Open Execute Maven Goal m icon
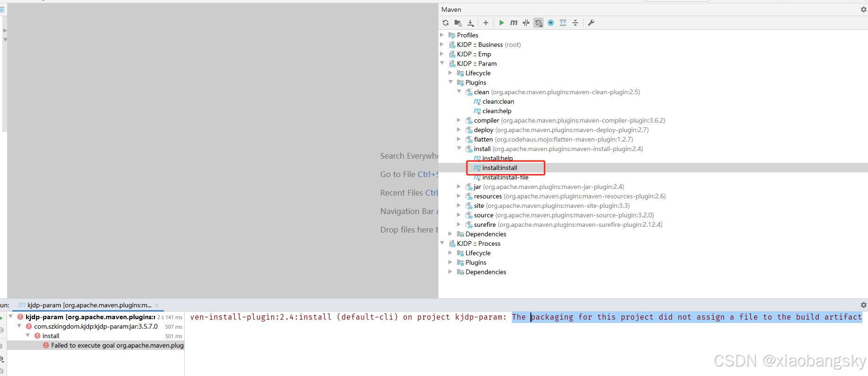Viewport: 868px width, 376px height. 514,23
